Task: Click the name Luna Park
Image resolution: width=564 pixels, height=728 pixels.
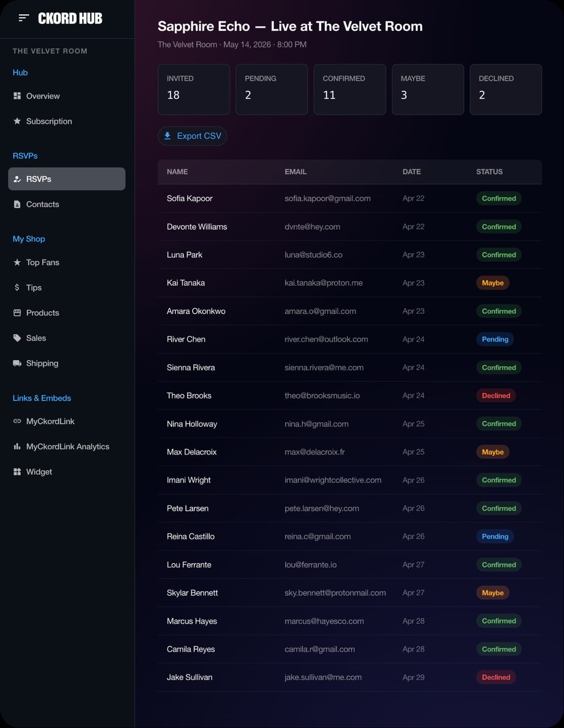Action: [x=185, y=255]
